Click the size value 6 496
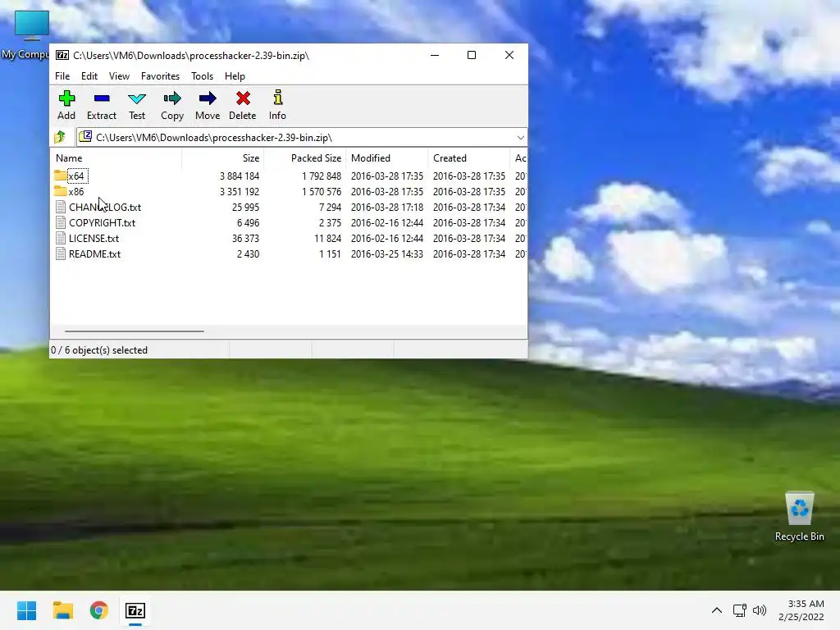Screen dimensions: 840x630 tap(248, 222)
